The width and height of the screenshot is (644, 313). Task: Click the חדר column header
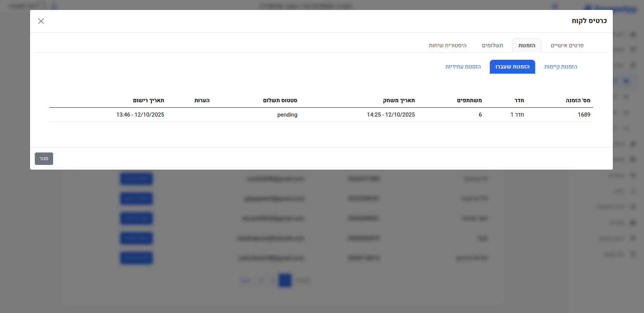pos(519,100)
